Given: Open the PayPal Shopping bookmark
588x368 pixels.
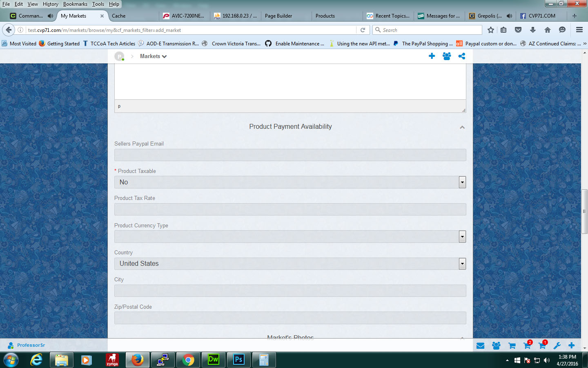Looking at the screenshot, I should coord(423,44).
